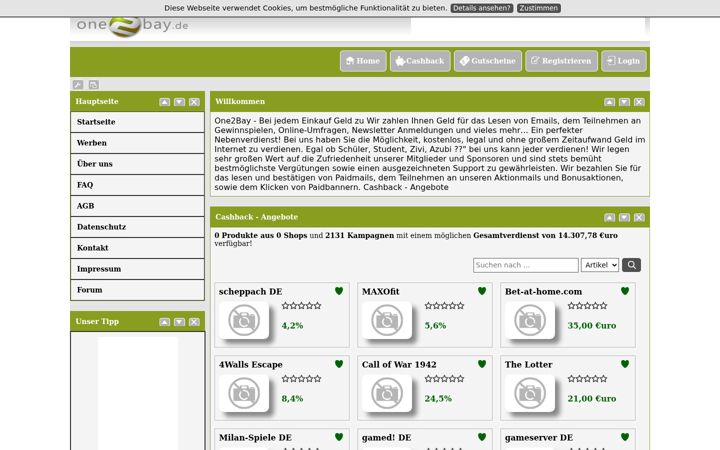This screenshot has width=720, height=450.
Task: Collapse the Willkommen panel with up arrow
Action: click(609, 102)
